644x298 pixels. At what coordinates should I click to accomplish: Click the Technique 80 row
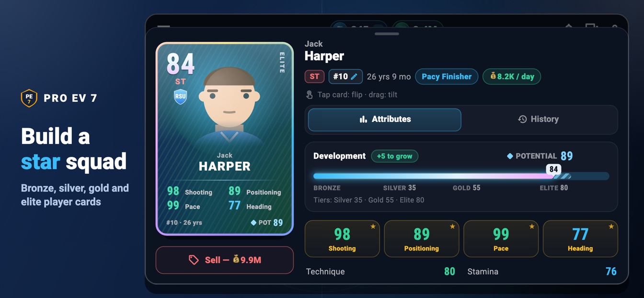click(380, 272)
